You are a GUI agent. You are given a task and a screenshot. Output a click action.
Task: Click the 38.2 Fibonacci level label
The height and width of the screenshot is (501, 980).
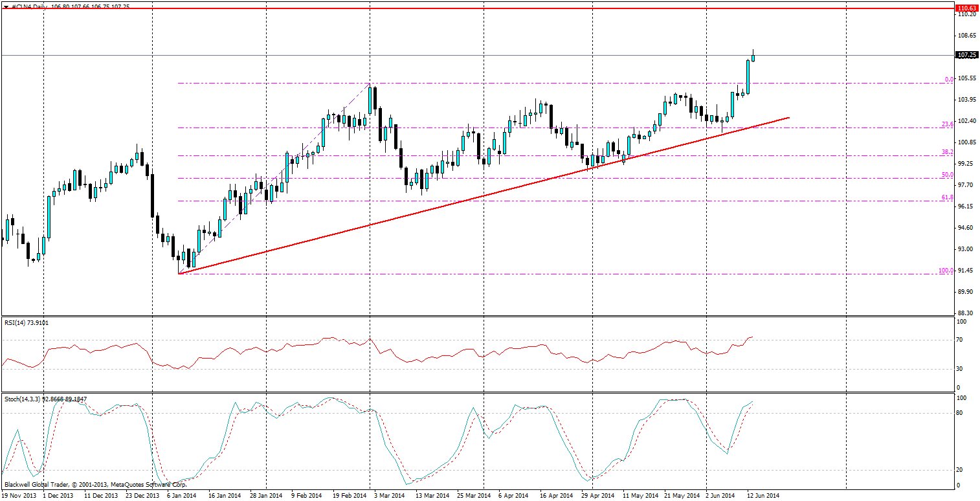coord(947,152)
